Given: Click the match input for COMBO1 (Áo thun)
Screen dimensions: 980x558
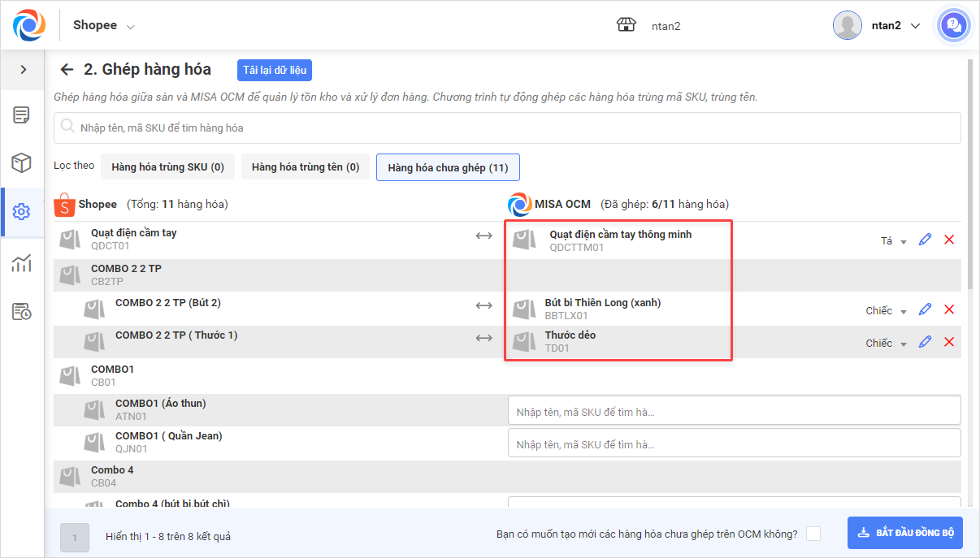Looking at the screenshot, I should (734, 411).
